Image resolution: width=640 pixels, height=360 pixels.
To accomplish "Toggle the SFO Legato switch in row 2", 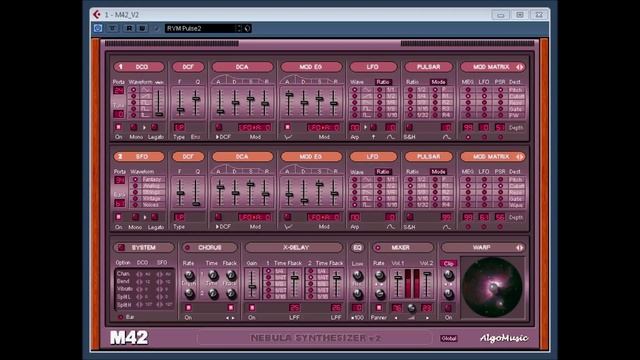I will coord(154,217).
